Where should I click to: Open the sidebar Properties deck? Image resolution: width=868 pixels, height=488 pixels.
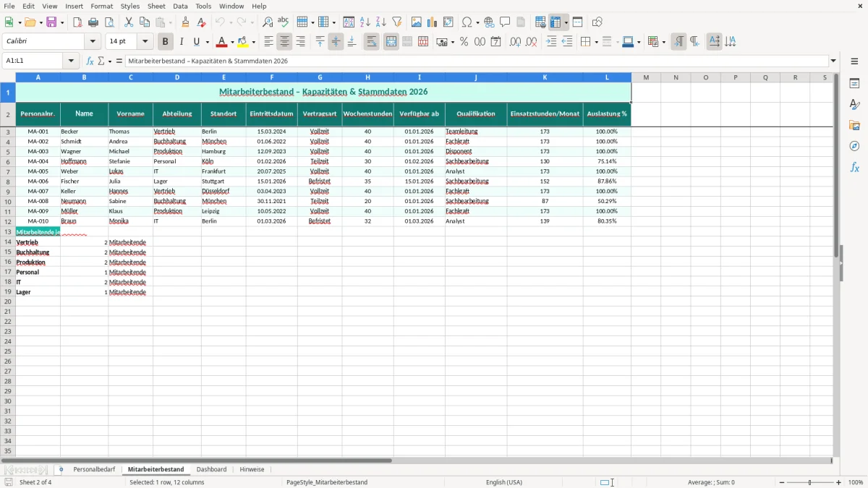tap(854, 84)
